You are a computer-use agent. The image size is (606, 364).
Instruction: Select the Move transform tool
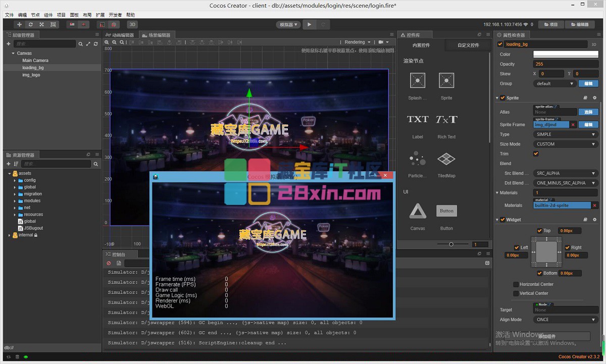[x=20, y=24]
